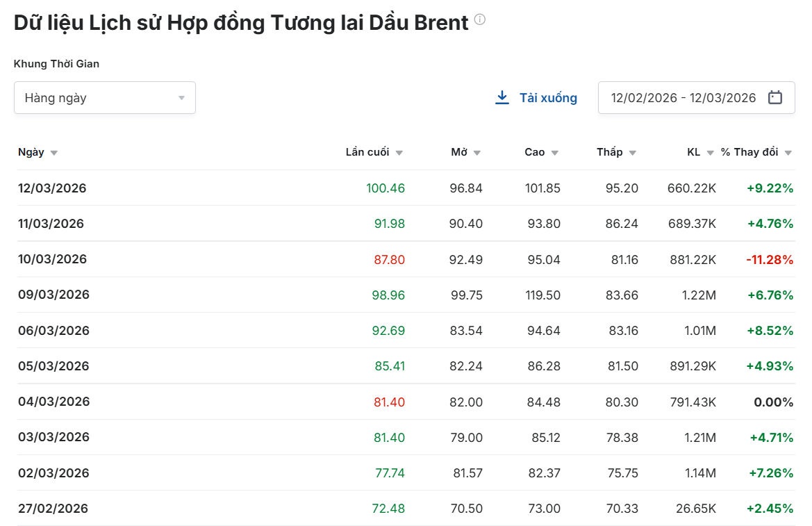Expand the Cao column sort dropdown
812x526 pixels.
554,152
